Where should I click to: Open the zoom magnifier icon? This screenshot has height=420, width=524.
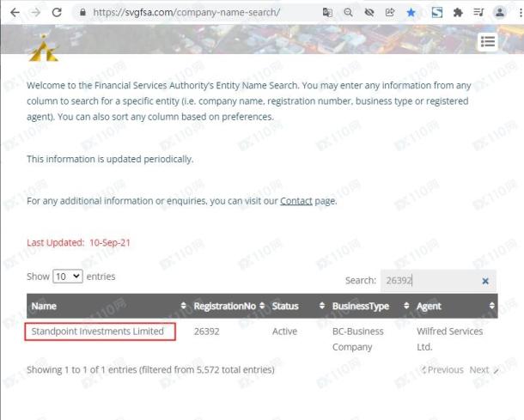pos(348,13)
